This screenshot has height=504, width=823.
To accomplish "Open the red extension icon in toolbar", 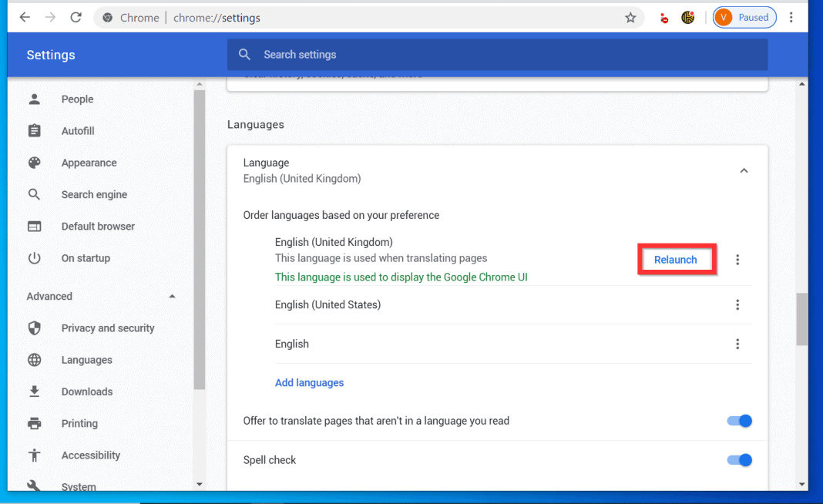I will 664,18.
